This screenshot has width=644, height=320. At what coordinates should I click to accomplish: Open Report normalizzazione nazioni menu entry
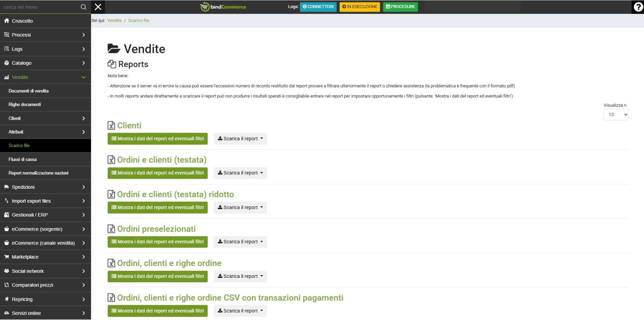click(38, 173)
